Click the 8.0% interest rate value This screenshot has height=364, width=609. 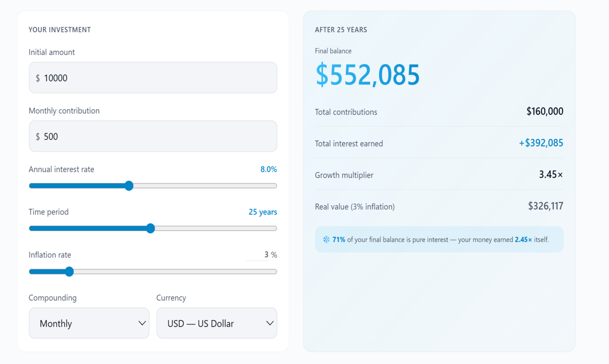point(269,170)
